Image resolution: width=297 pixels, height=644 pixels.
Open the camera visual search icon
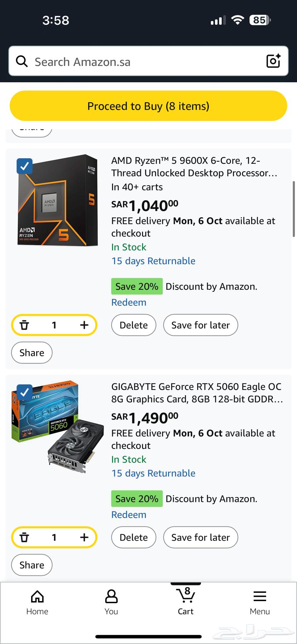[x=273, y=61]
